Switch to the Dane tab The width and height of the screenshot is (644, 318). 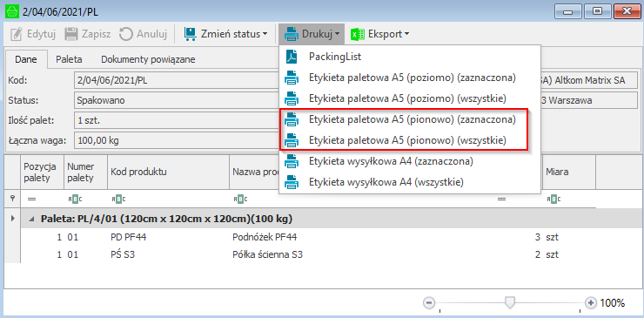pos(26,59)
